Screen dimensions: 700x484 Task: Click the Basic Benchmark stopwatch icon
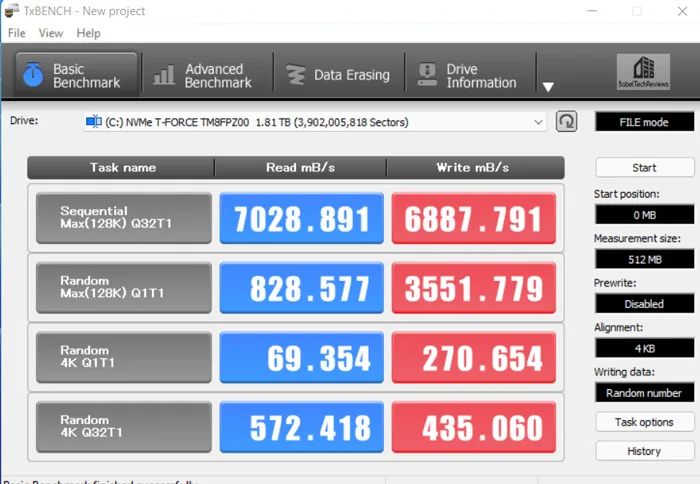click(x=33, y=75)
